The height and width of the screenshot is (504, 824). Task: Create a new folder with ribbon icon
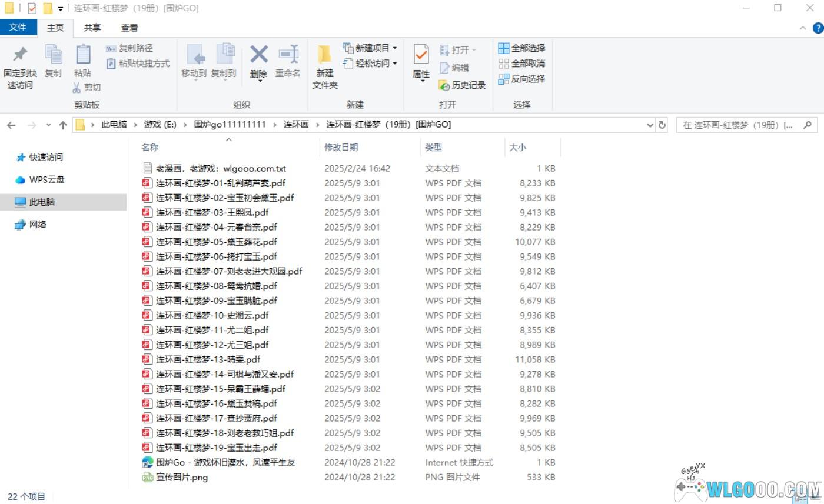coord(324,55)
